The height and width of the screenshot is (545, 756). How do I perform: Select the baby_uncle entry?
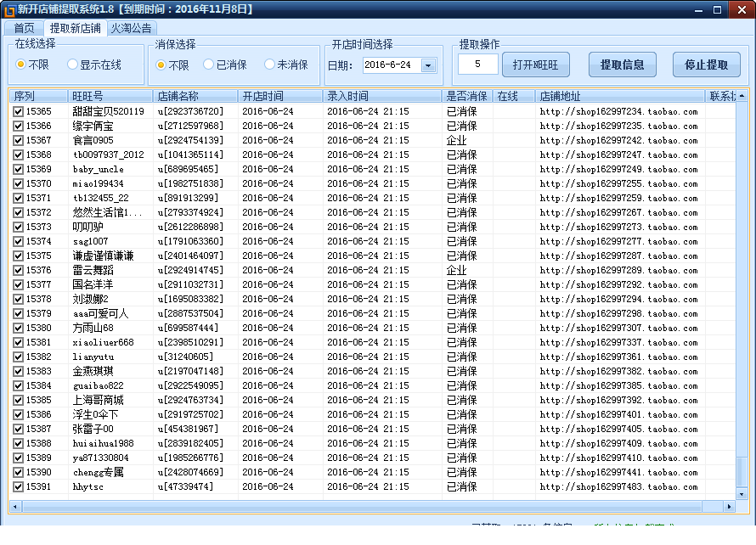(x=98, y=169)
